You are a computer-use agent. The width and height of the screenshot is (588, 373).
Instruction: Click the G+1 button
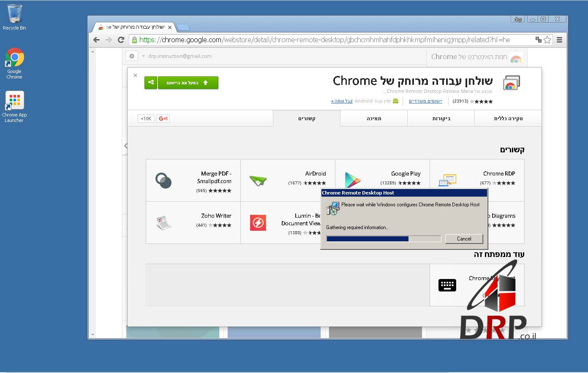coord(163,119)
